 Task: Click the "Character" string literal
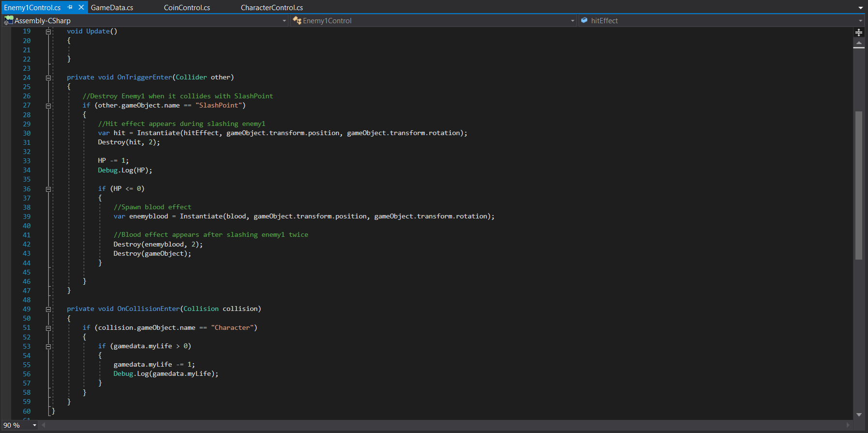click(232, 327)
